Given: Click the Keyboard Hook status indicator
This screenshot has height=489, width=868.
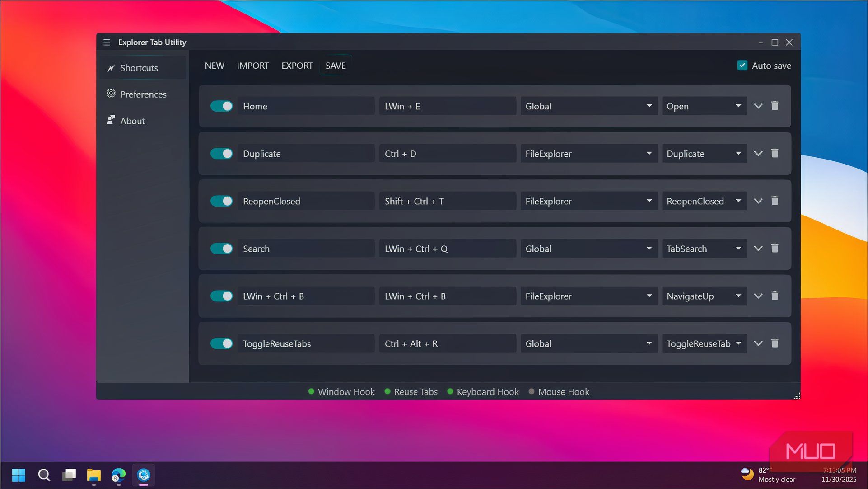Looking at the screenshot, I should tap(483, 392).
